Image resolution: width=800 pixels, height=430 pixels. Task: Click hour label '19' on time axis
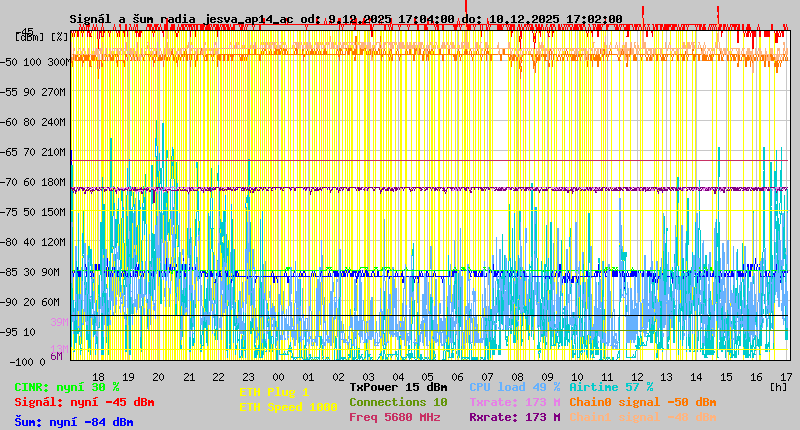pos(128,377)
